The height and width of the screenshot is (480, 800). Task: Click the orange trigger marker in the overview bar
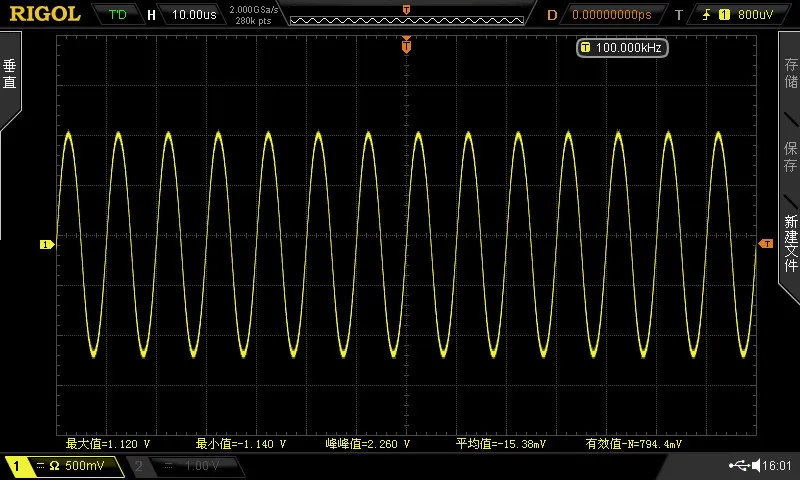(407, 10)
